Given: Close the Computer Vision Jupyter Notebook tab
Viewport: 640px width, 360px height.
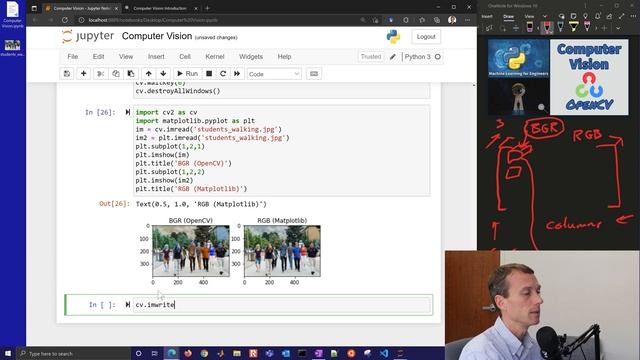Looking at the screenshot, I should point(116,8).
